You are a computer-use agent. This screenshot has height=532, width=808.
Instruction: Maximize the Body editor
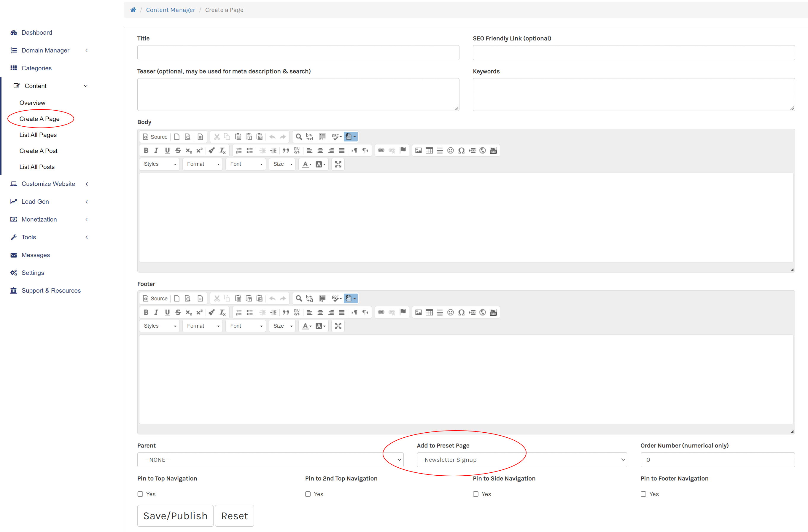click(x=338, y=164)
